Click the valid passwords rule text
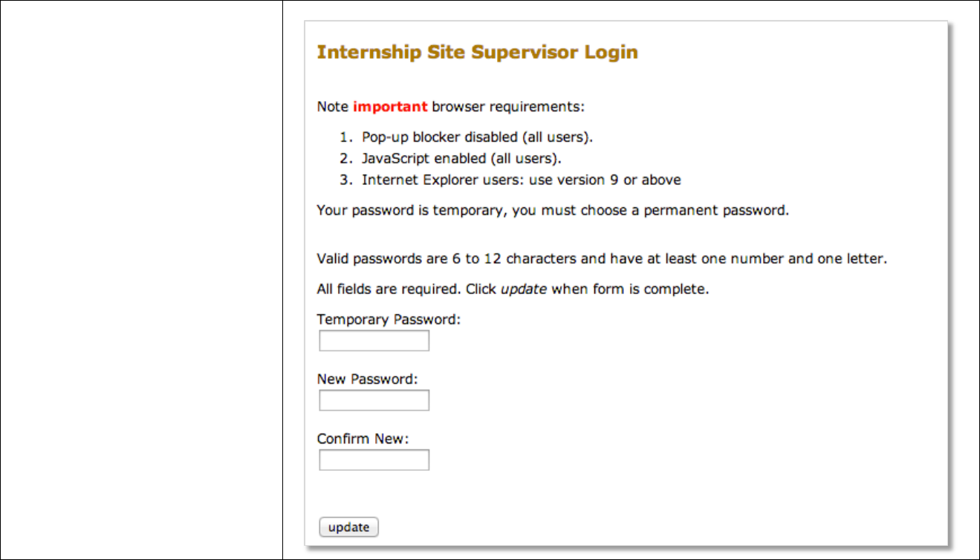 tap(602, 259)
